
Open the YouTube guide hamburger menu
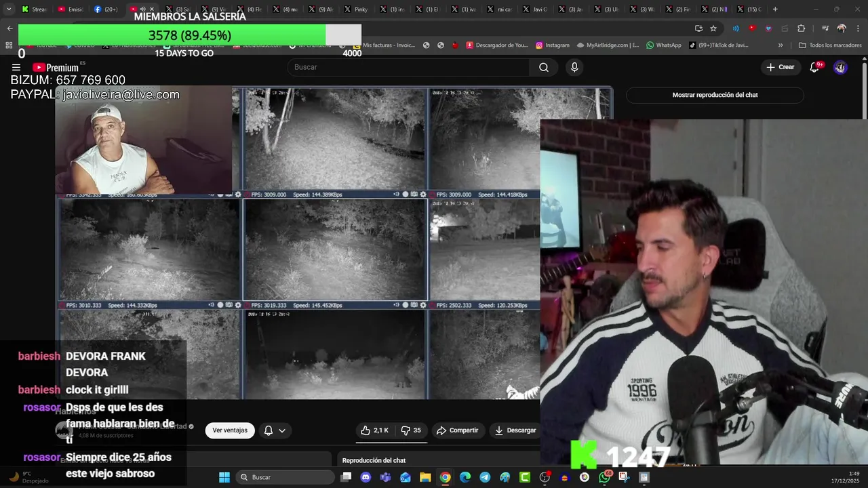point(16,67)
